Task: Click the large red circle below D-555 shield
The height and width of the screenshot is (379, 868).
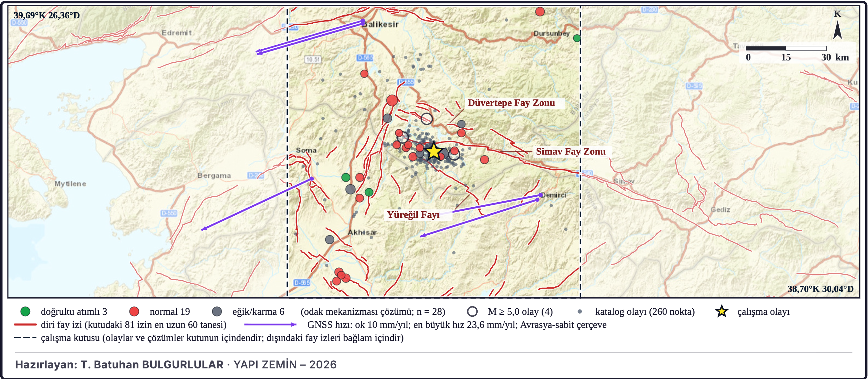Action: click(x=392, y=100)
